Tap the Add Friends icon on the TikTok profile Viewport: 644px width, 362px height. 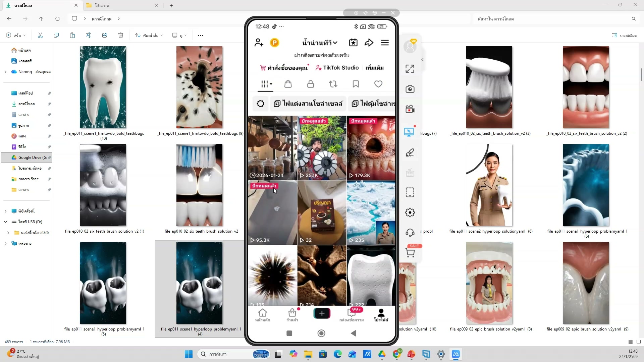[x=259, y=43]
